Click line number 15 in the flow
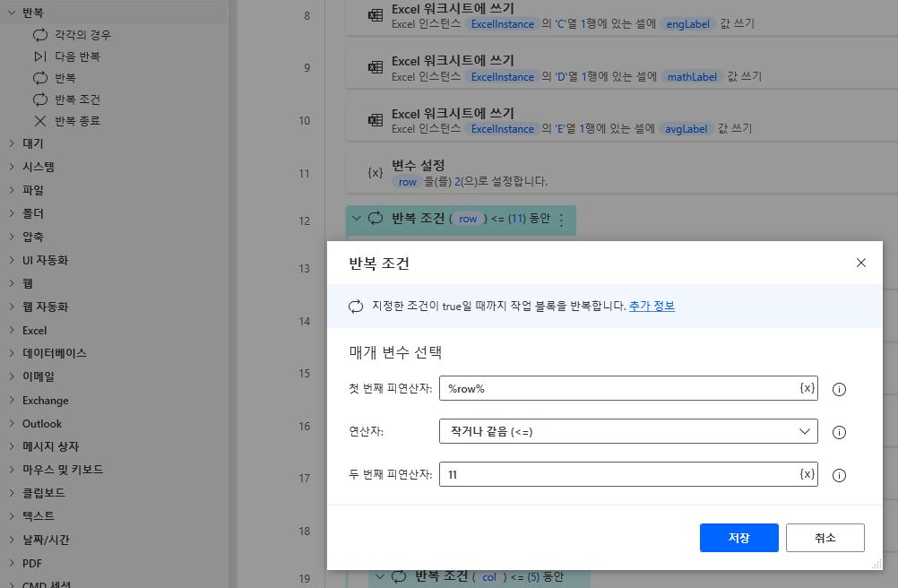The width and height of the screenshot is (898, 588). click(x=304, y=373)
